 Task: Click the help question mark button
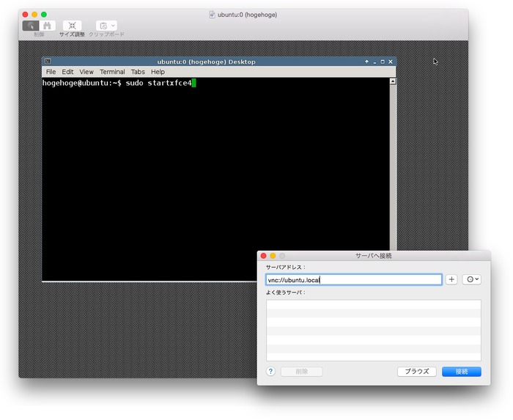tap(270, 372)
